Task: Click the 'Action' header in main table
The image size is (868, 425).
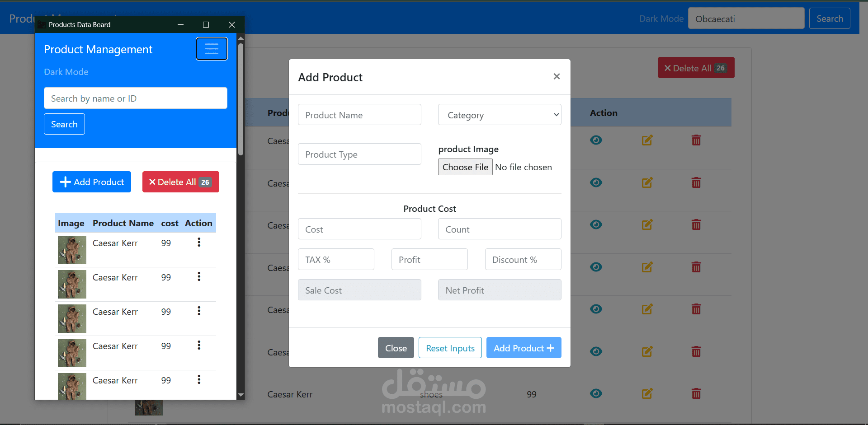Action: 604,113
